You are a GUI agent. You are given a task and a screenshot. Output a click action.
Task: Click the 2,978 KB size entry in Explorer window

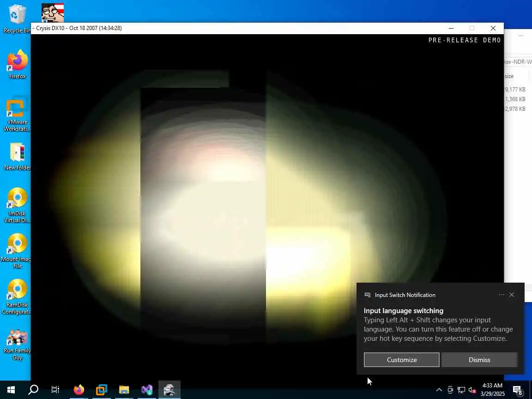[x=515, y=109]
